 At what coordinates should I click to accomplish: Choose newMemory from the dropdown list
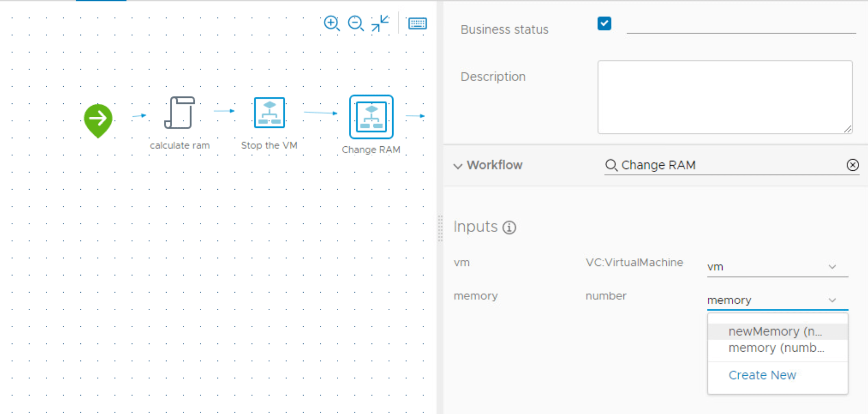777,332
